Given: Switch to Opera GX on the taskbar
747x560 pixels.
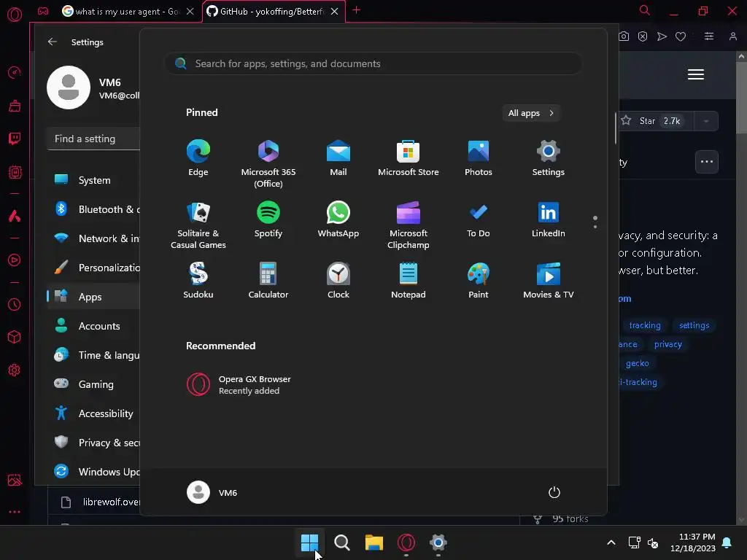Looking at the screenshot, I should pos(406,542).
